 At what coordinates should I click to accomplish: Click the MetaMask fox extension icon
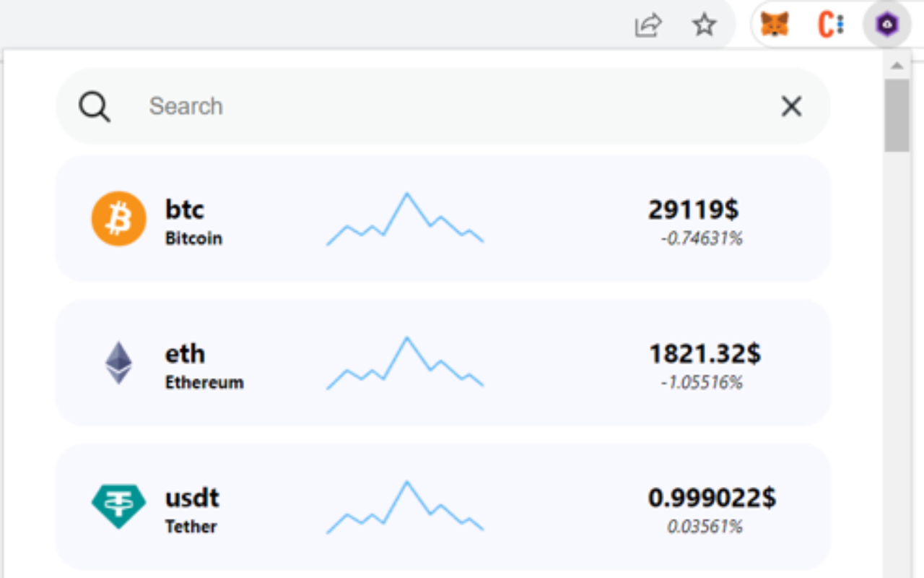[x=775, y=25]
